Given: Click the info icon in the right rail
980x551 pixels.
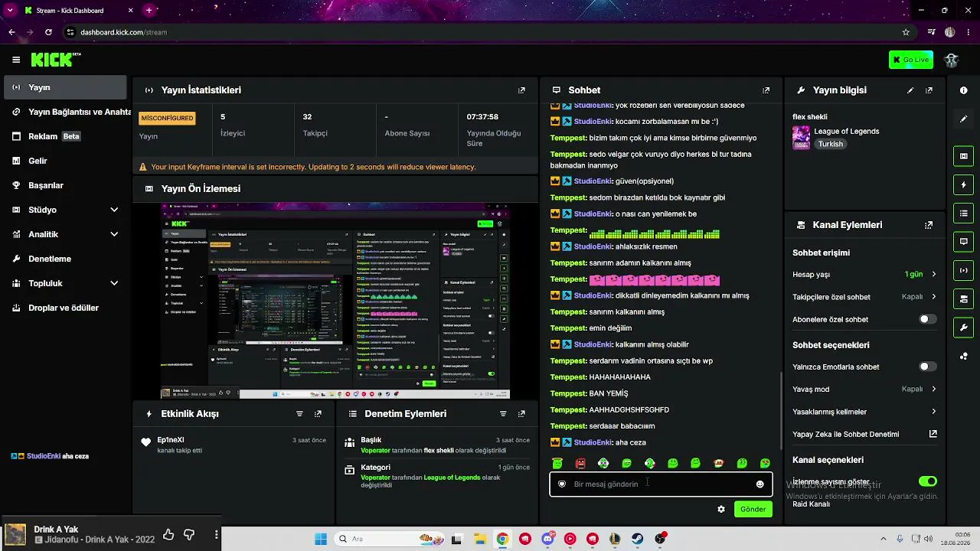Looking at the screenshot, I should click(x=963, y=90).
